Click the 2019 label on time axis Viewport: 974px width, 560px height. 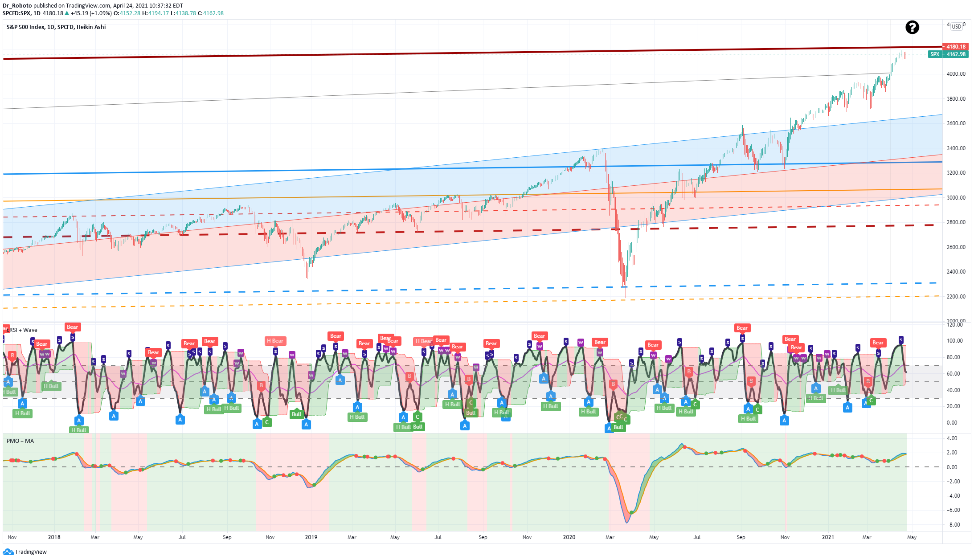(x=311, y=537)
